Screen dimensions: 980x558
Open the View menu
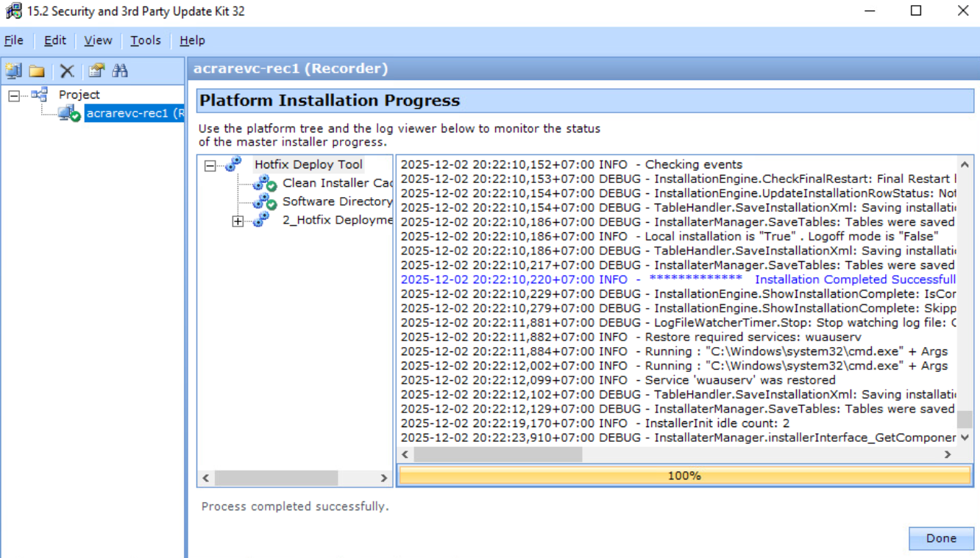tap(98, 40)
